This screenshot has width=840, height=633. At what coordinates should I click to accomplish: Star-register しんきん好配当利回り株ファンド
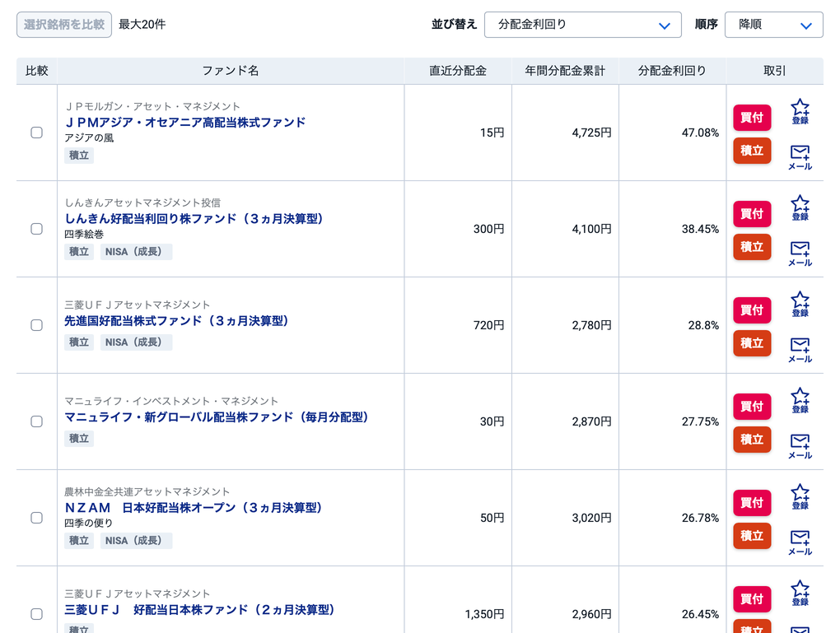click(800, 207)
